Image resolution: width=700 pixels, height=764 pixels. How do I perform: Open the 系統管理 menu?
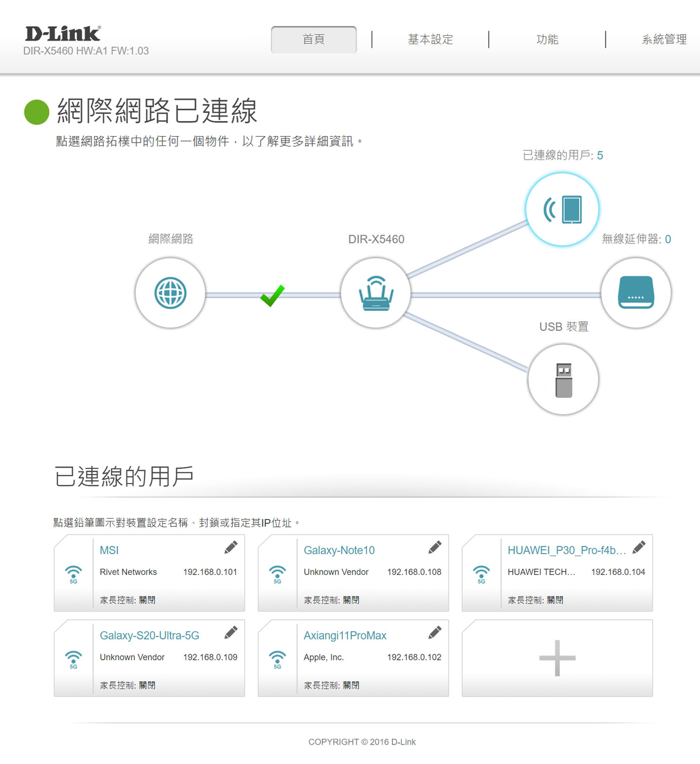pyautogui.click(x=664, y=39)
